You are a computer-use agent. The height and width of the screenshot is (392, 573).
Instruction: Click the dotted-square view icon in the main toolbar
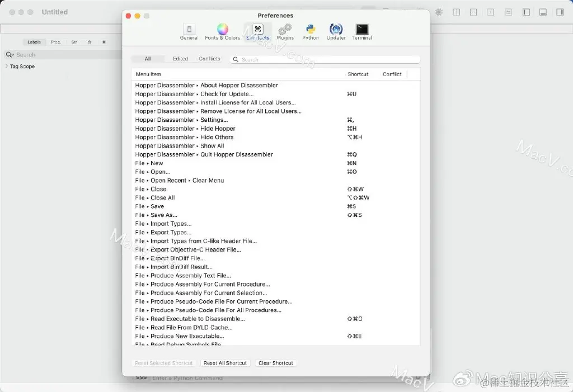click(473, 12)
